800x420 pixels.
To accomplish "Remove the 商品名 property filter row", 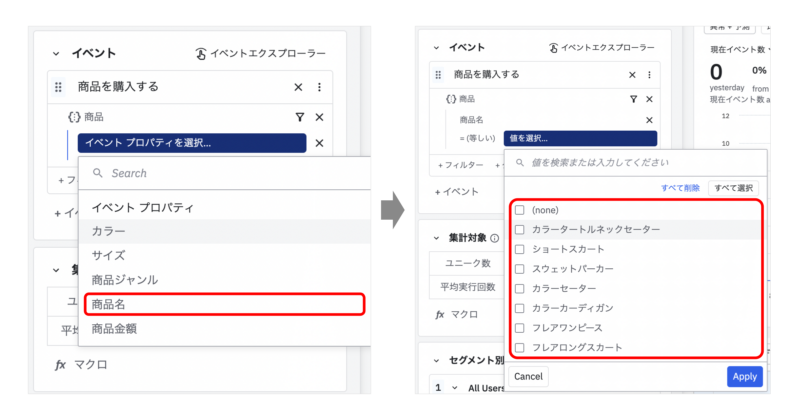I will [648, 119].
